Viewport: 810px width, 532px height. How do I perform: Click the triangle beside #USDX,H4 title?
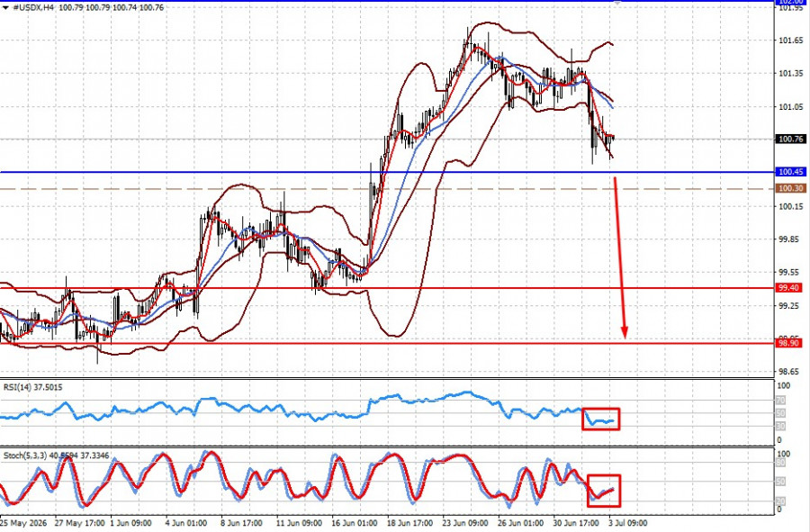tap(5, 8)
